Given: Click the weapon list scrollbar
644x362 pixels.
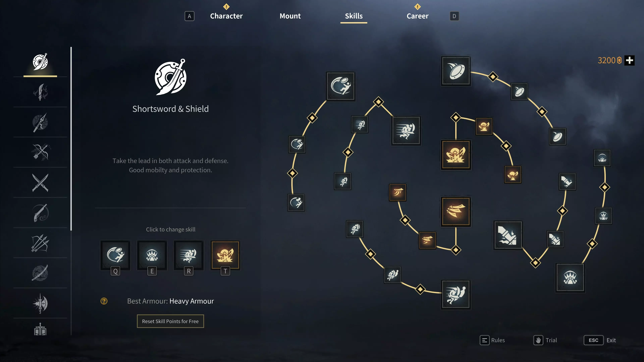Looking at the screenshot, I should pyautogui.click(x=71, y=139).
